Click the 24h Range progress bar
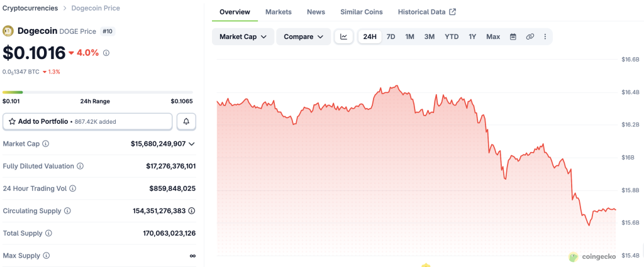Viewport: 644px width, 267px height. 97,92
